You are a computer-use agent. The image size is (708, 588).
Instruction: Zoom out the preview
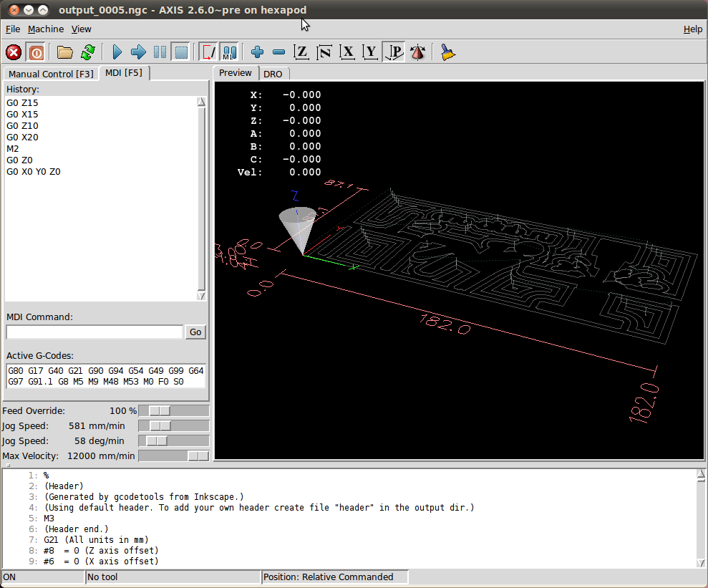pos(279,52)
